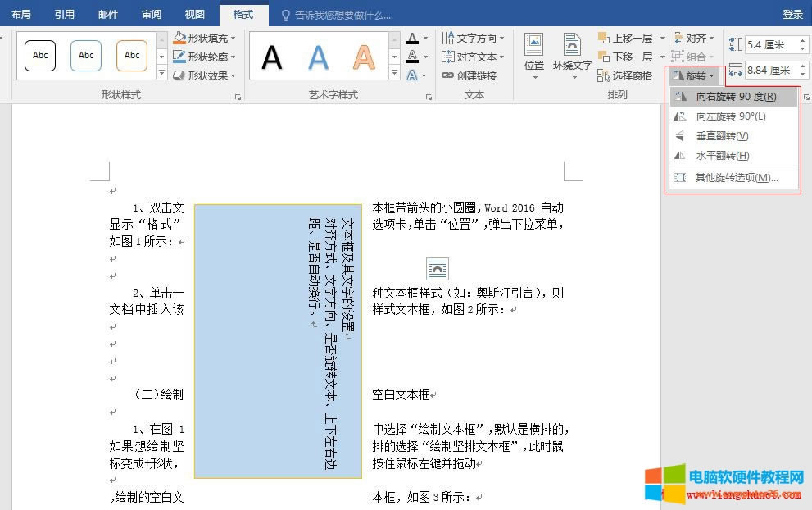This screenshot has width=812, height=510.
Task: Open the 文字方向 (Text Direction) tool
Action: [x=474, y=37]
